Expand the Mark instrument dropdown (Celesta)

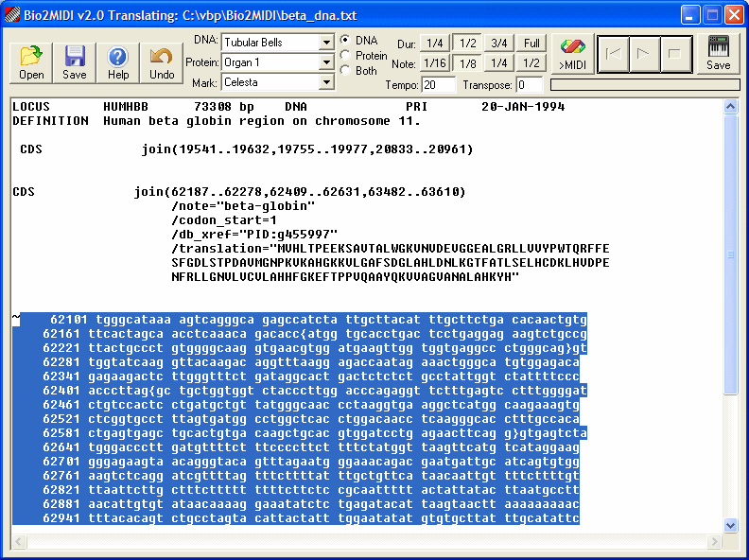(326, 82)
